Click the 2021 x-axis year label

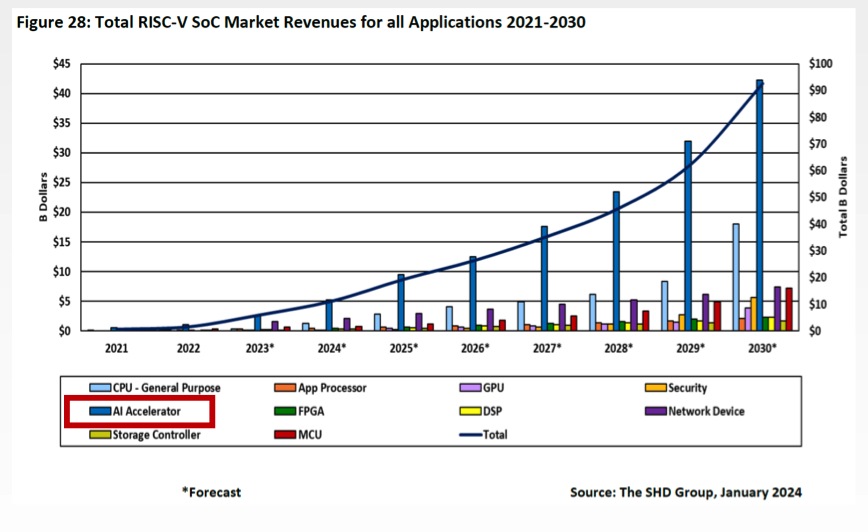coord(116,349)
